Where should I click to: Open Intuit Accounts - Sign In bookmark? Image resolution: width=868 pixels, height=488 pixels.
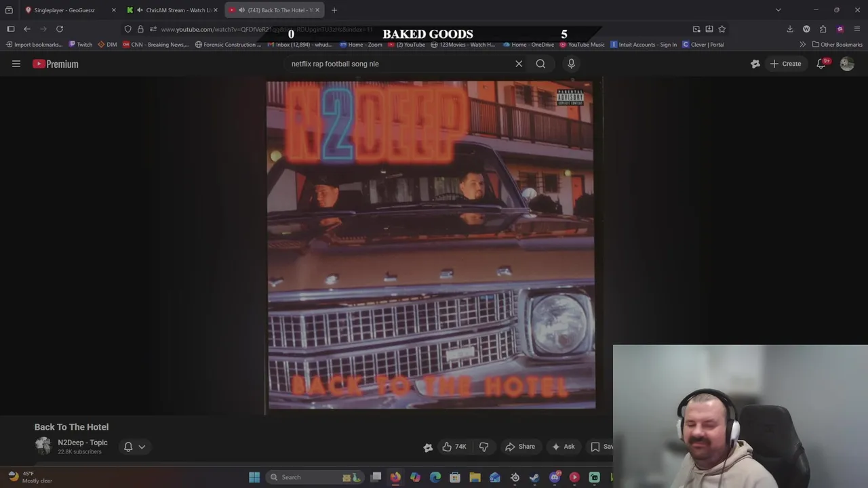[x=644, y=45]
